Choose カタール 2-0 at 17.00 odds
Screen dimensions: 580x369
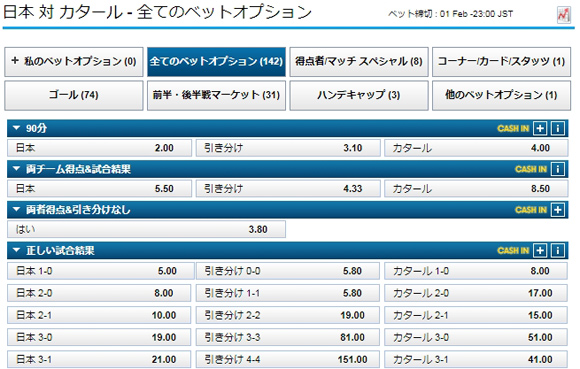click(x=476, y=293)
